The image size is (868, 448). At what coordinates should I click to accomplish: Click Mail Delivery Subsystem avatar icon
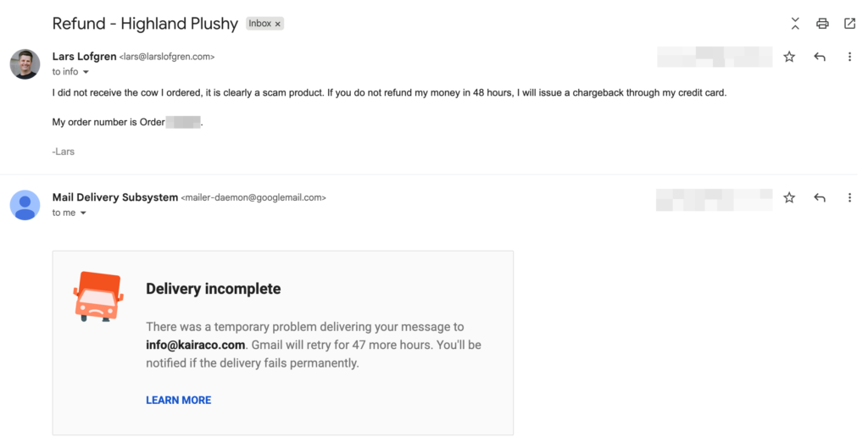tap(25, 205)
